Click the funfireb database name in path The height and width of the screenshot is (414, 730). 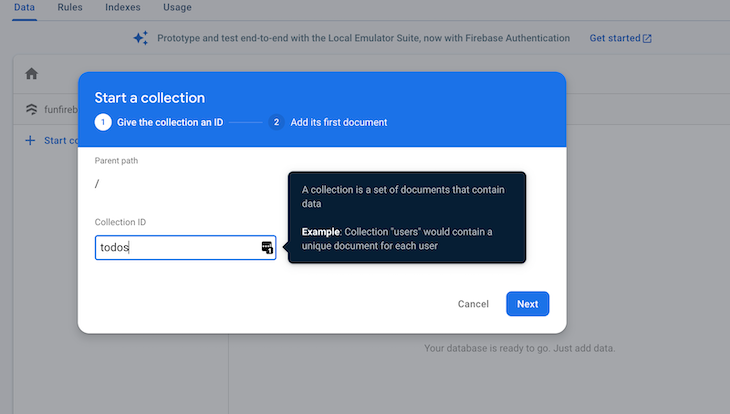pos(61,109)
